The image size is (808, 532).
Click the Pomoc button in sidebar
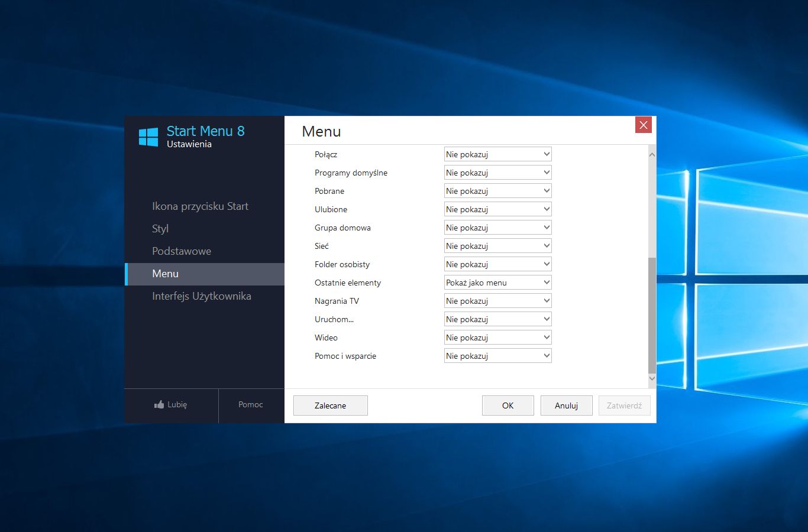251,405
